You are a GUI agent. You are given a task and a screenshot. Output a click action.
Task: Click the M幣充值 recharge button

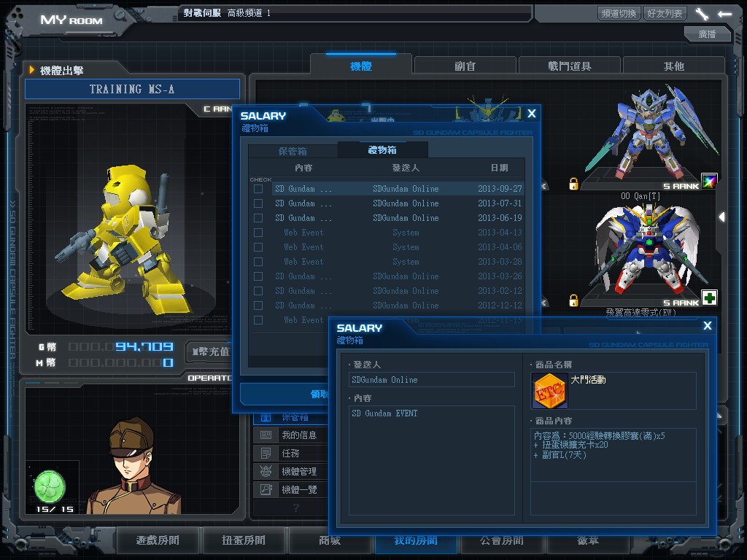click(x=210, y=352)
